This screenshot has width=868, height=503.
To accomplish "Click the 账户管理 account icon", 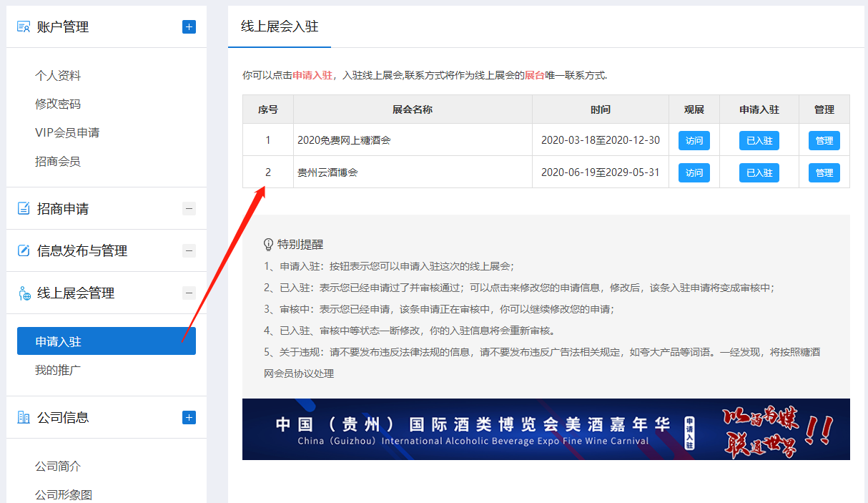I will pyautogui.click(x=24, y=27).
